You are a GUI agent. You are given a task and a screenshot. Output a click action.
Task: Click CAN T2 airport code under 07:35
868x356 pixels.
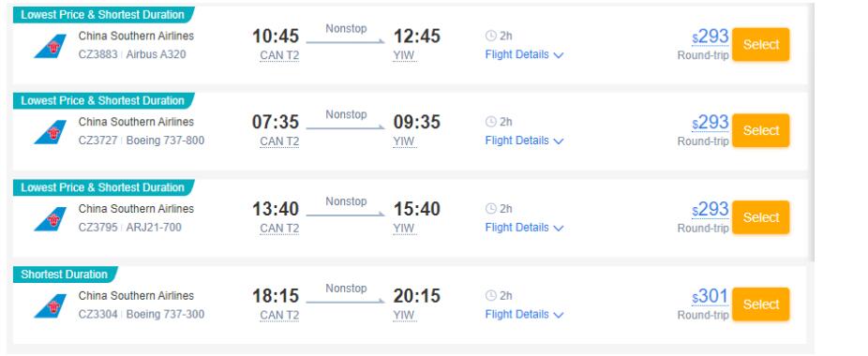(x=279, y=141)
